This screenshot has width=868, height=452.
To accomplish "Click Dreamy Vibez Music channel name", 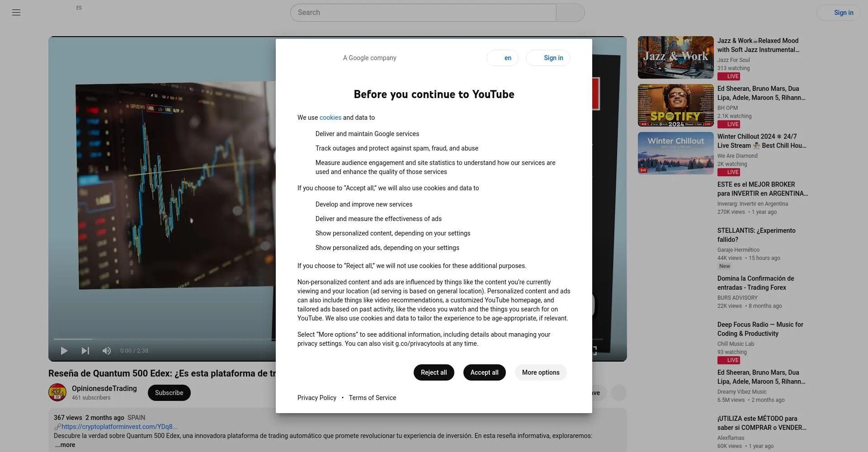I will 742,392.
